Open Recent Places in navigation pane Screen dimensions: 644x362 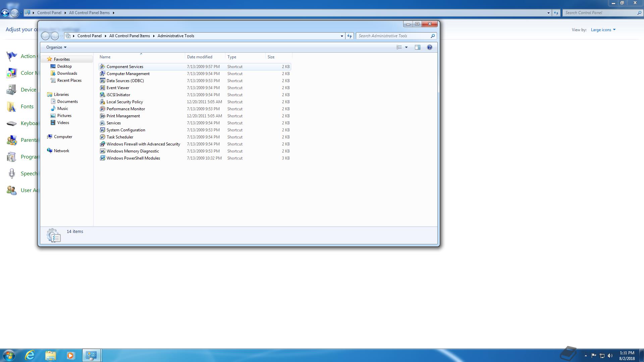(x=69, y=80)
